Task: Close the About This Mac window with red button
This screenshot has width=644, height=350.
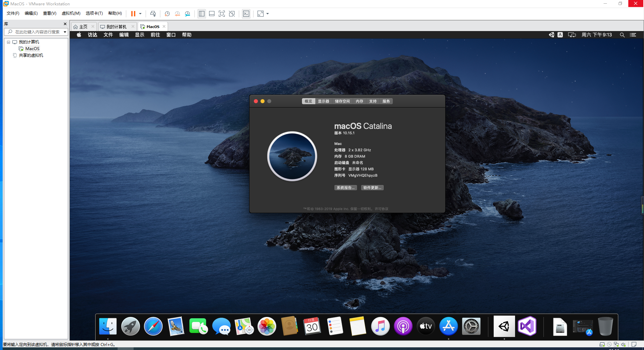Action: [x=256, y=101]
